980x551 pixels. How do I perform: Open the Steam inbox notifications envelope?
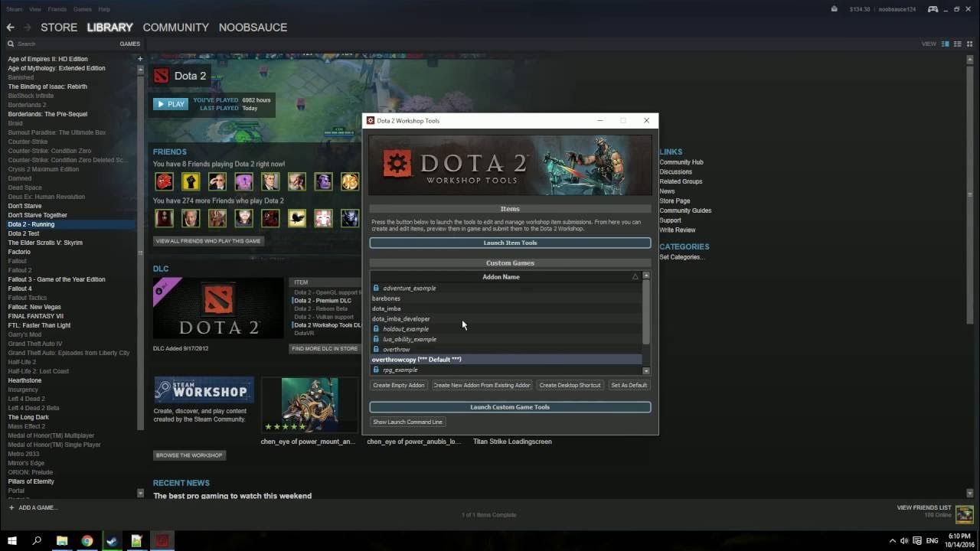pyautogui.click(x=834, y=9)
